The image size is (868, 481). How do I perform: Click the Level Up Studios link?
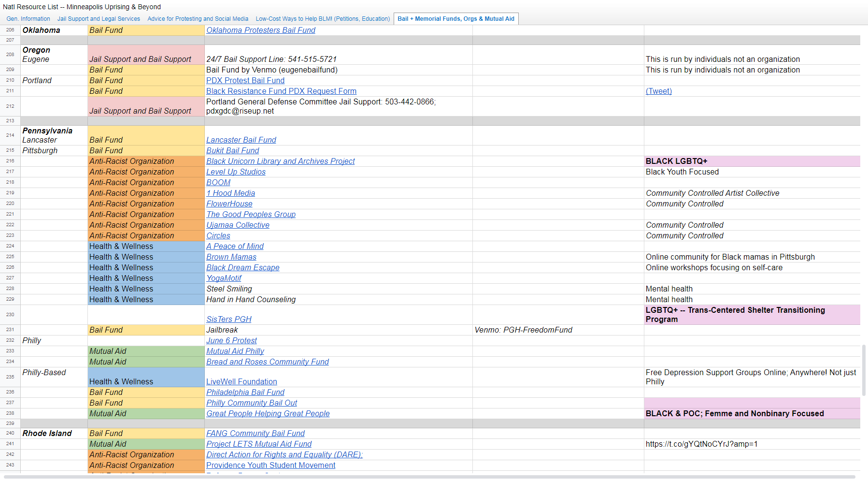click(236, 172)
